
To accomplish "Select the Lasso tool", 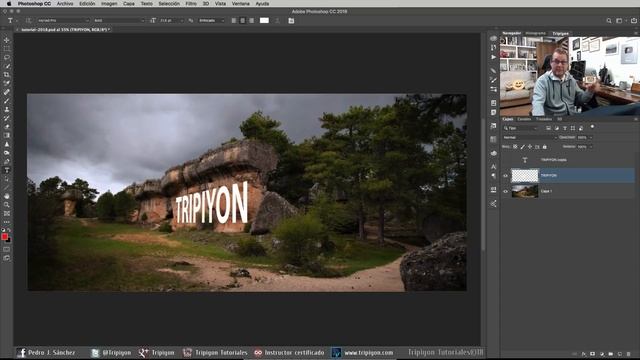I will click(7, 57).
